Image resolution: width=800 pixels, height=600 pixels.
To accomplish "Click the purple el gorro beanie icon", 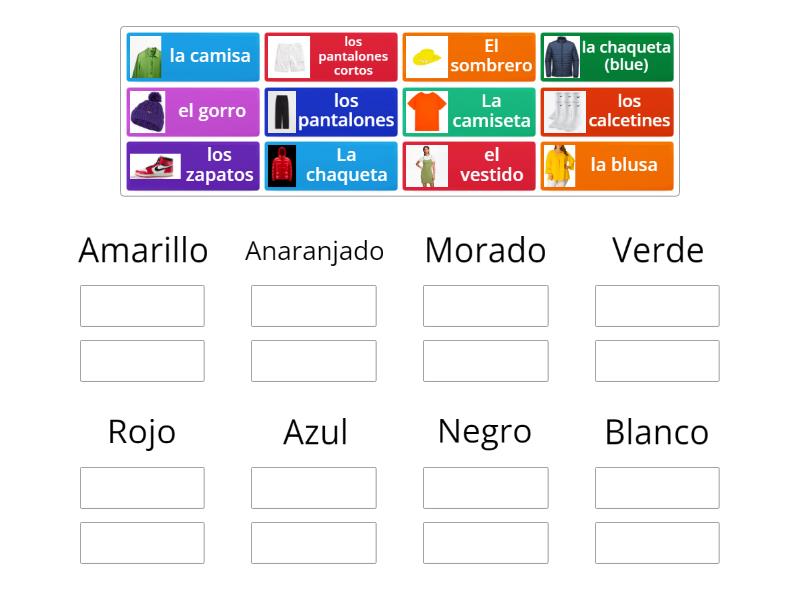I will [193, 111].
